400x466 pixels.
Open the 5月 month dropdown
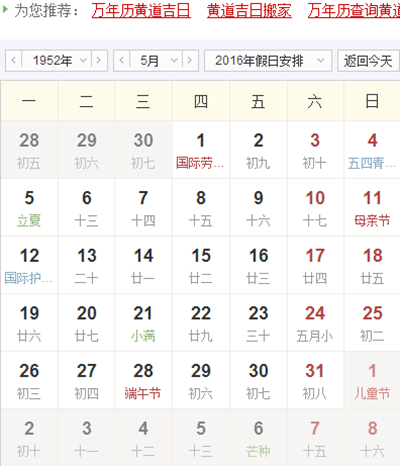(156, 61)
